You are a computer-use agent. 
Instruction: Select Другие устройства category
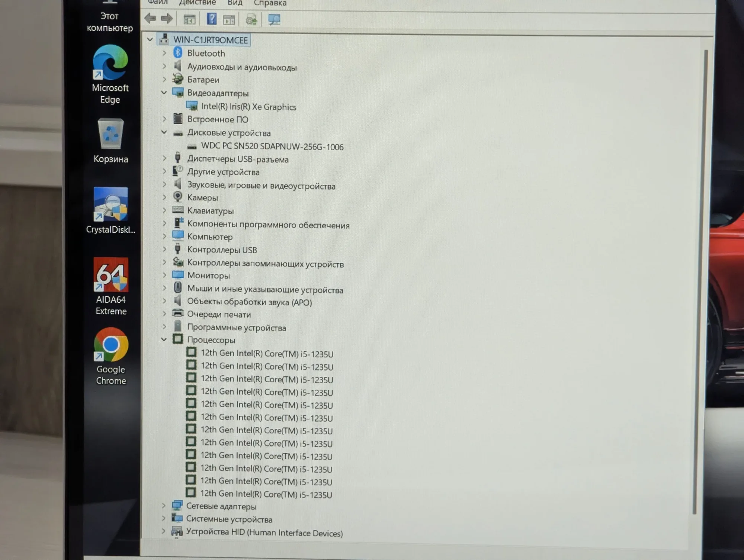tap(223, 172)
